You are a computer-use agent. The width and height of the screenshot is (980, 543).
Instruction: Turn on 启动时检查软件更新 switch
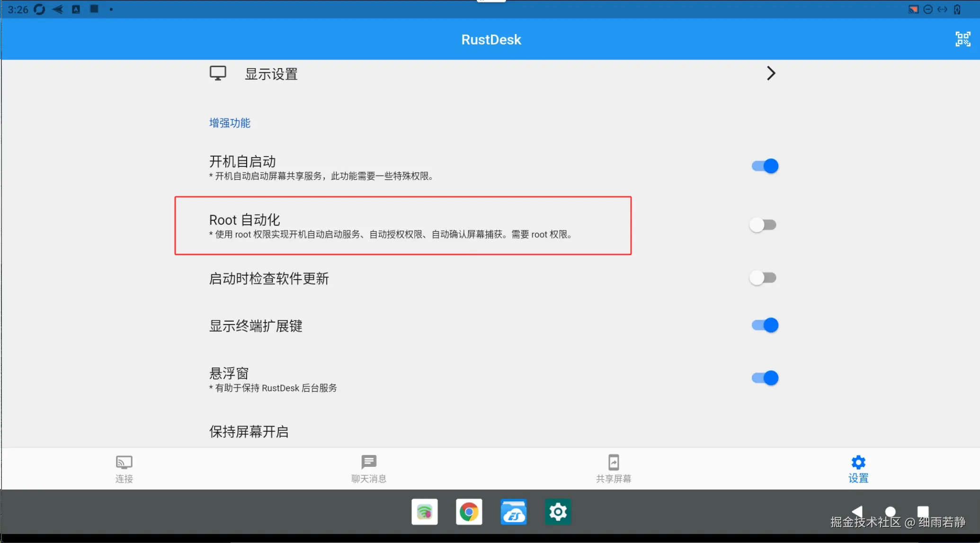(x=763, y=278)
